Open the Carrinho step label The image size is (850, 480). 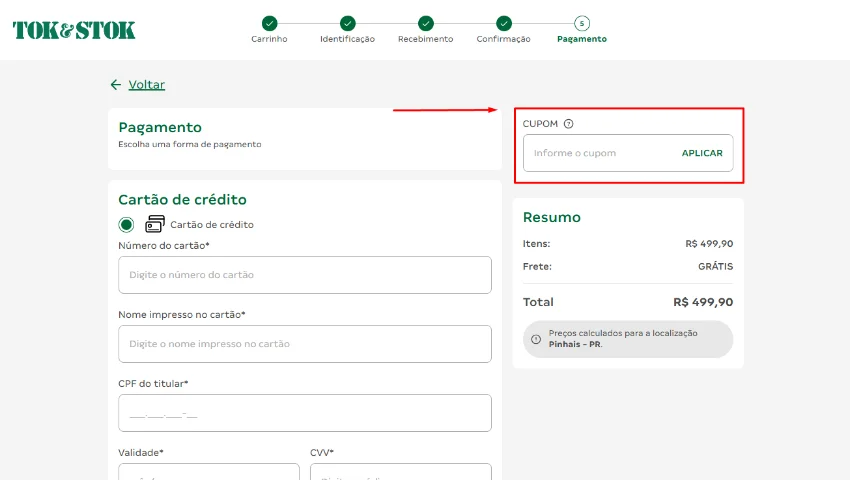[x=269, y=39]
